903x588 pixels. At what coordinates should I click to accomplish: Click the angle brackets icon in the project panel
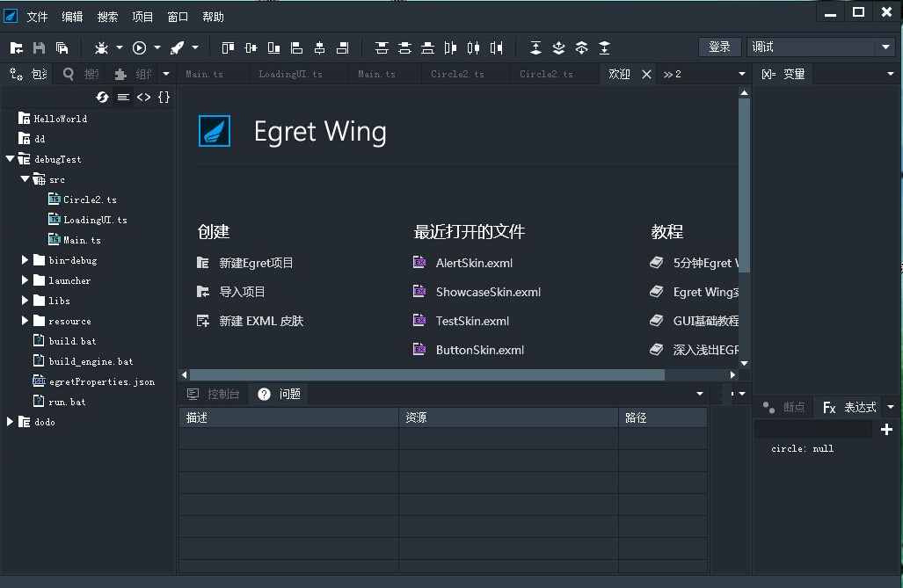144,98
